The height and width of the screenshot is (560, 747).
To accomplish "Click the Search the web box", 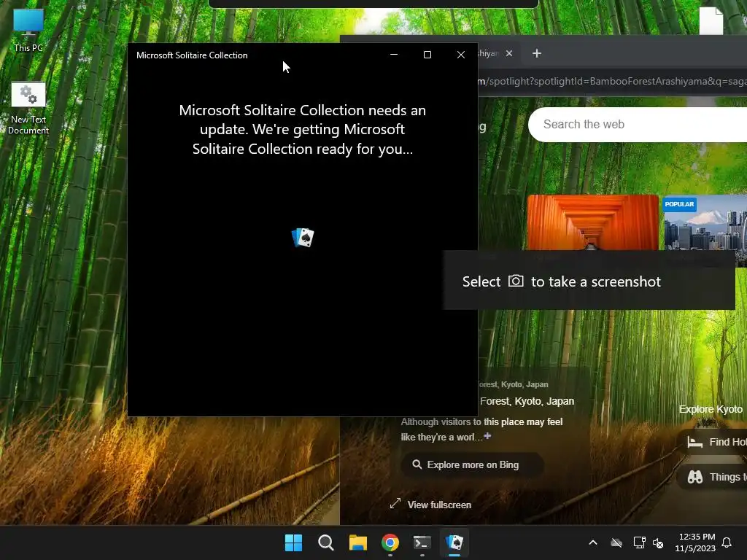I will (x=638, y=124).
